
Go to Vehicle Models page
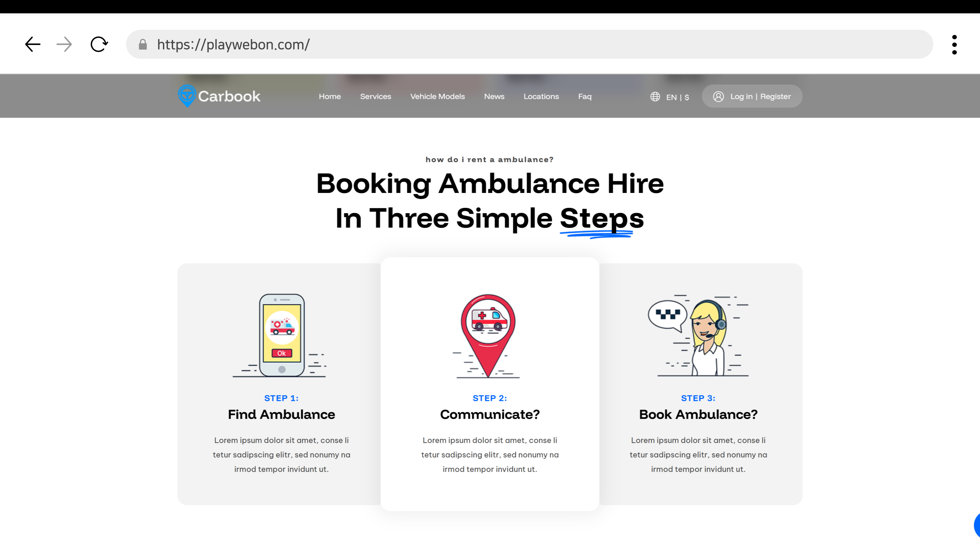[x=437, y=97]
